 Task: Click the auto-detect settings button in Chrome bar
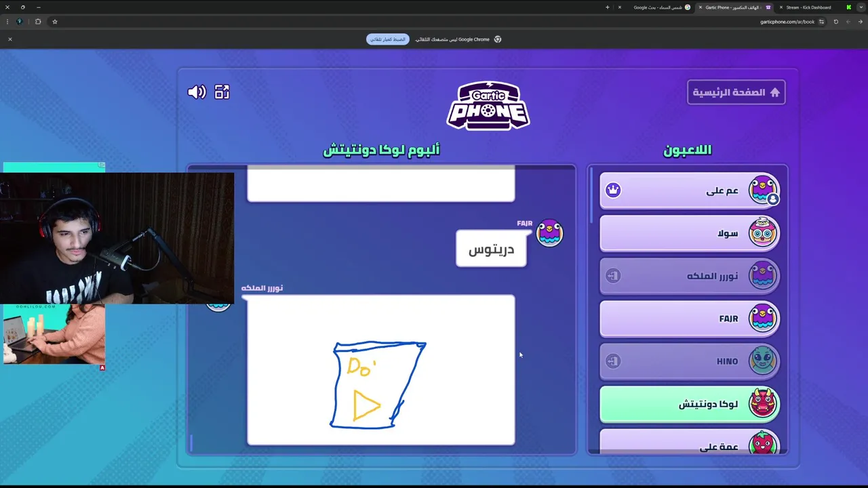[387, 39]
